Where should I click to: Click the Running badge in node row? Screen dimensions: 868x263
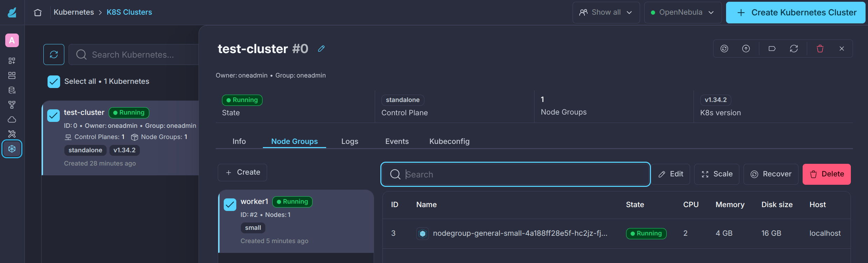tap(646, 233)
